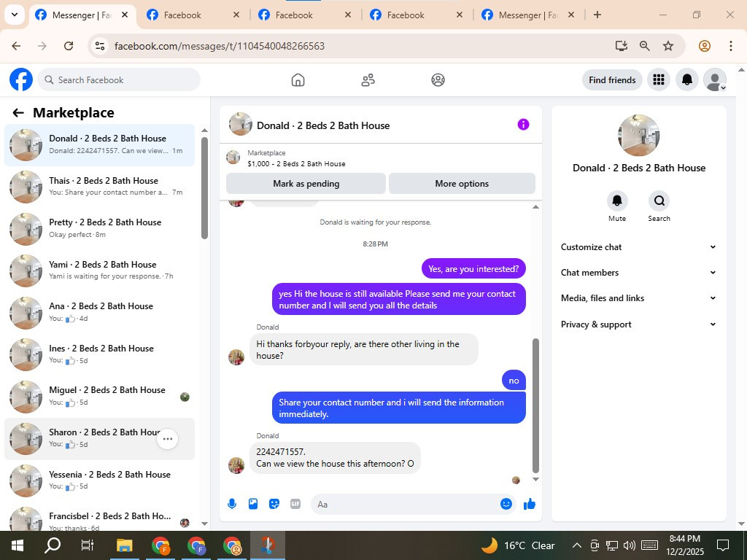Click the message thread scrollbar
Image resolution: width=747 pixels, height=560 pixels.
[535, 405]
